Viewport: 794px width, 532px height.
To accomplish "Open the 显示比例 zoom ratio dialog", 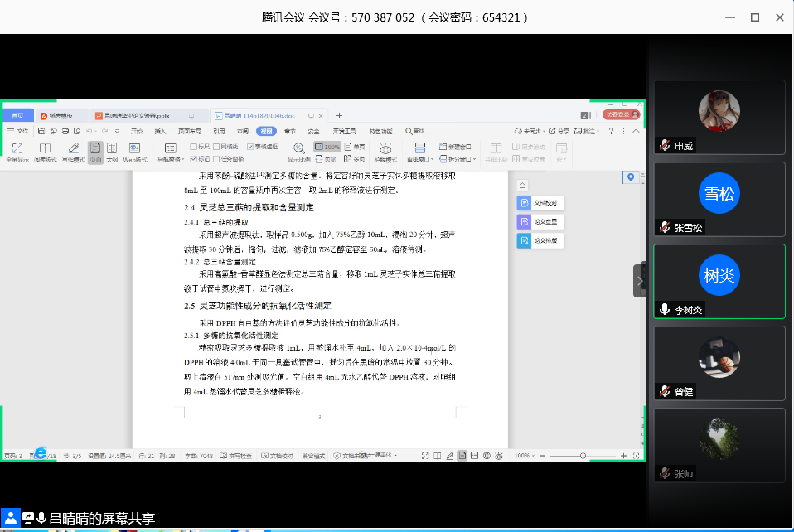I will click(298, 150).
